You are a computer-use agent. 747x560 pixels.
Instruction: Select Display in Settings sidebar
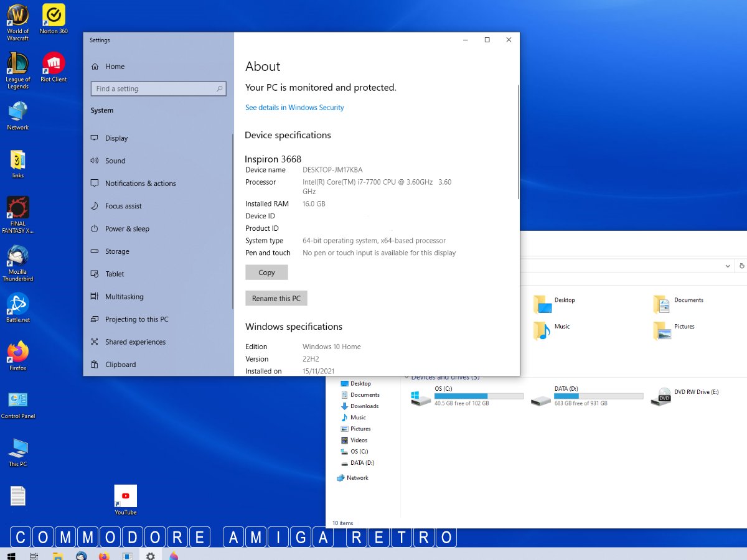[116, 138]
